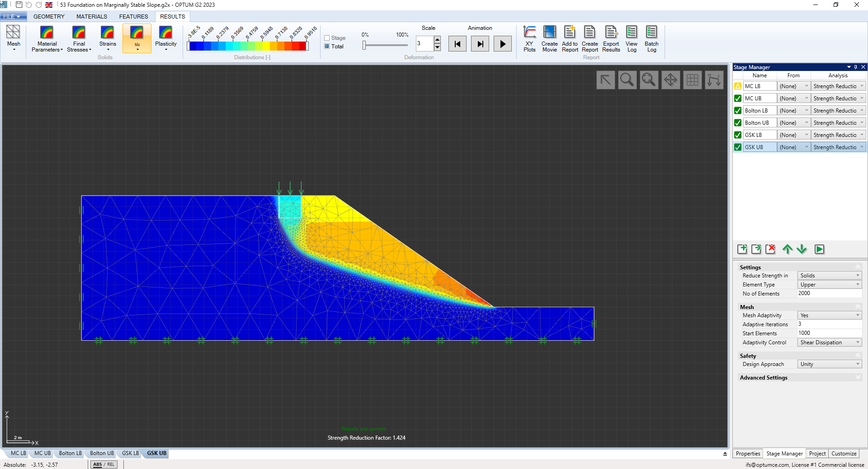Toggle the GSK LB stage checkbox
Screen dimensions: 868x469
click(x=738, y=135)
